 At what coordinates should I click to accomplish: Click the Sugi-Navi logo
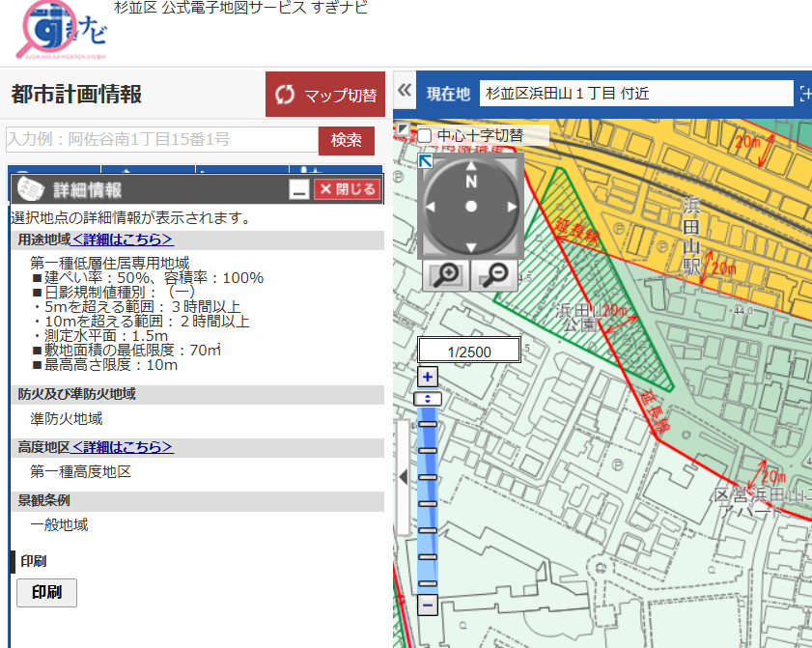click(x=62, y=31)
